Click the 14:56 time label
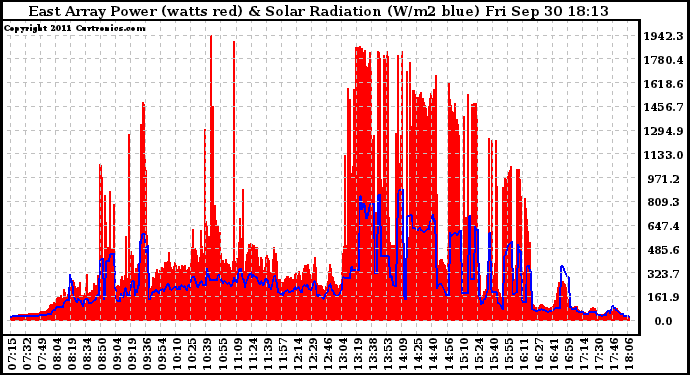This screenshot has width=690, height=375. (448, 354)
